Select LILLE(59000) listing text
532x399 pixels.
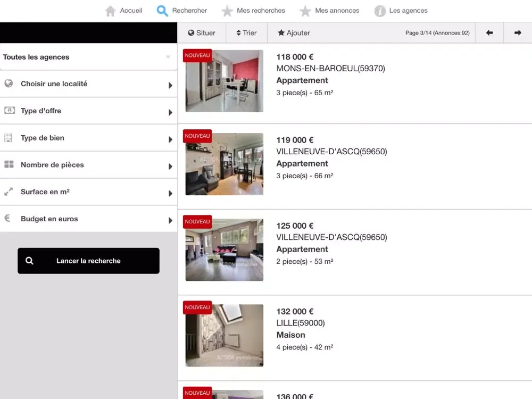coord(300,323)
